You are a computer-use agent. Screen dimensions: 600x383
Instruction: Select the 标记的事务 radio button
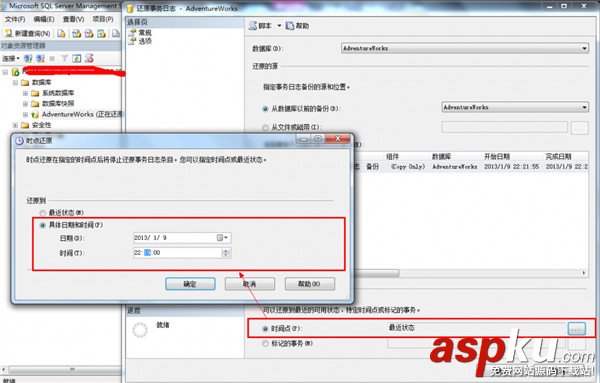265,344
